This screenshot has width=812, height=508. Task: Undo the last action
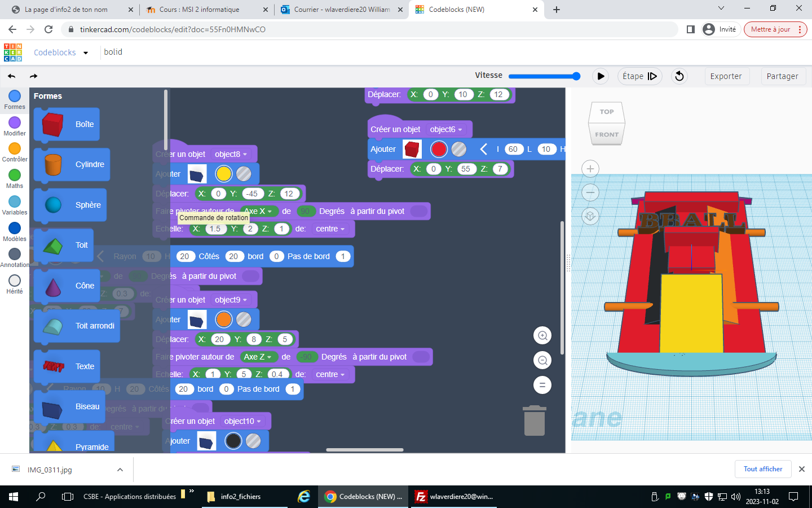coord(12,76)
